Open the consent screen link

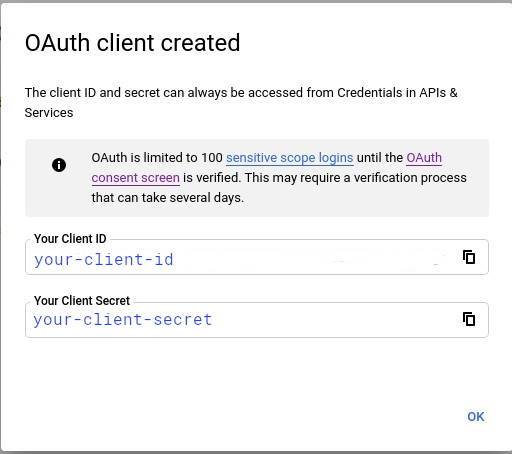pos(136,178)
